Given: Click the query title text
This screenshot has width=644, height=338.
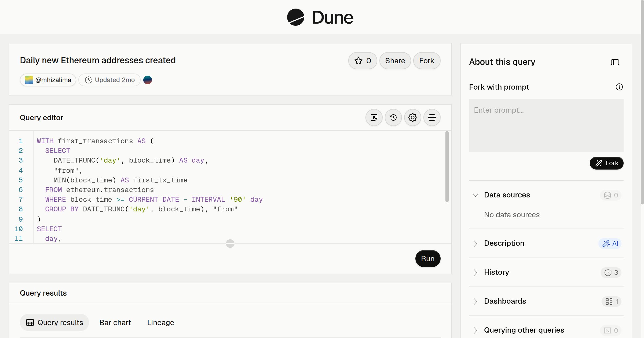Looking at the screenshot, I should pos(98,60).
